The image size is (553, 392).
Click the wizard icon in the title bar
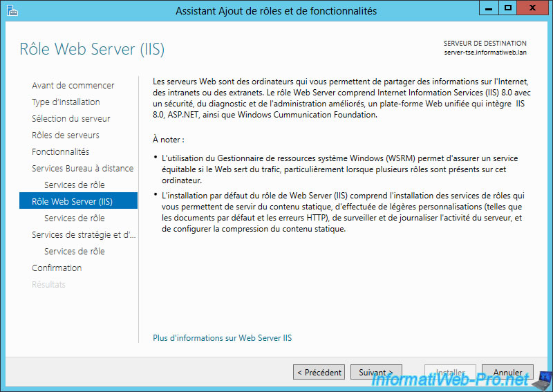(x=12, y=10)
